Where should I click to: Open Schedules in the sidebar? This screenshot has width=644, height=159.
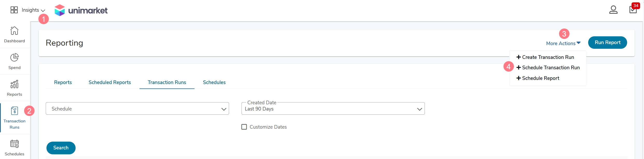click(x=15, y=148)
